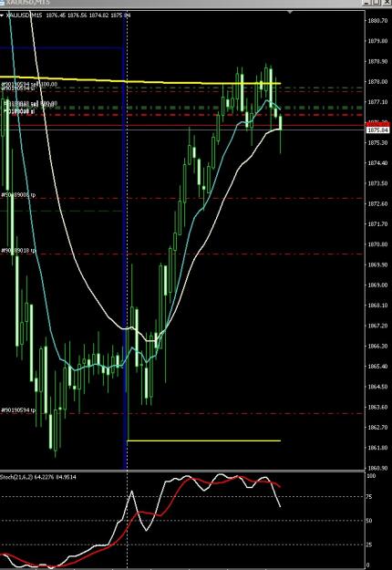This screenshot has width=392, height=570.
Task: Click price axis label 1860.90
Action: [x=377, y=468]
